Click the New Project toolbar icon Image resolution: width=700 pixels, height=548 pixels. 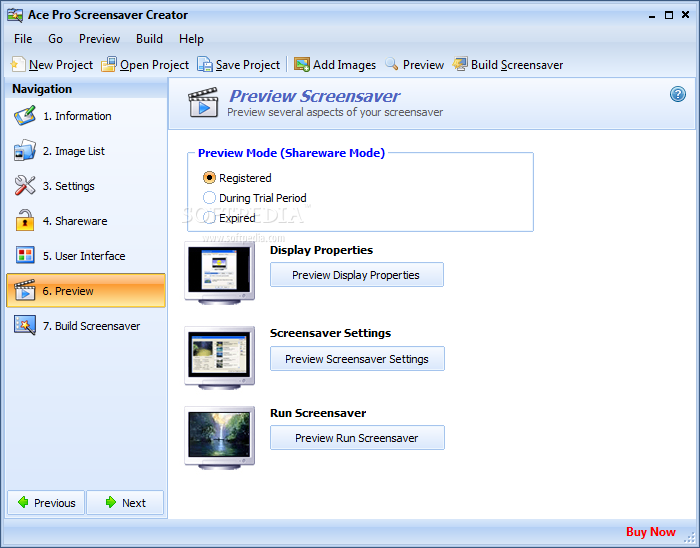(x=18, y=64)
